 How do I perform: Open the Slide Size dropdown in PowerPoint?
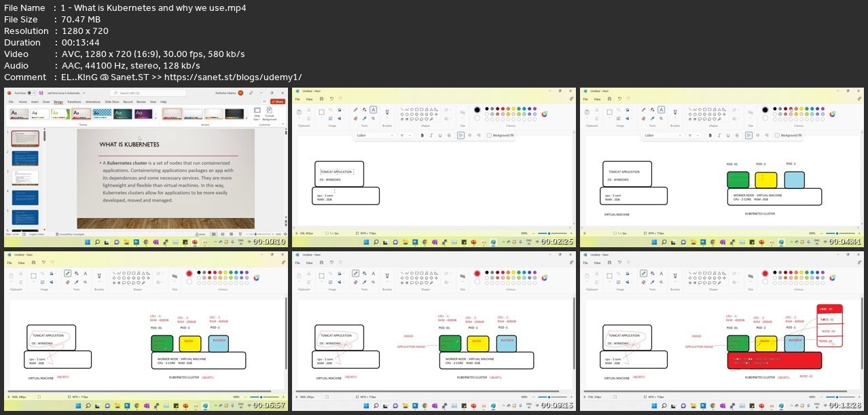pos(257,114)
